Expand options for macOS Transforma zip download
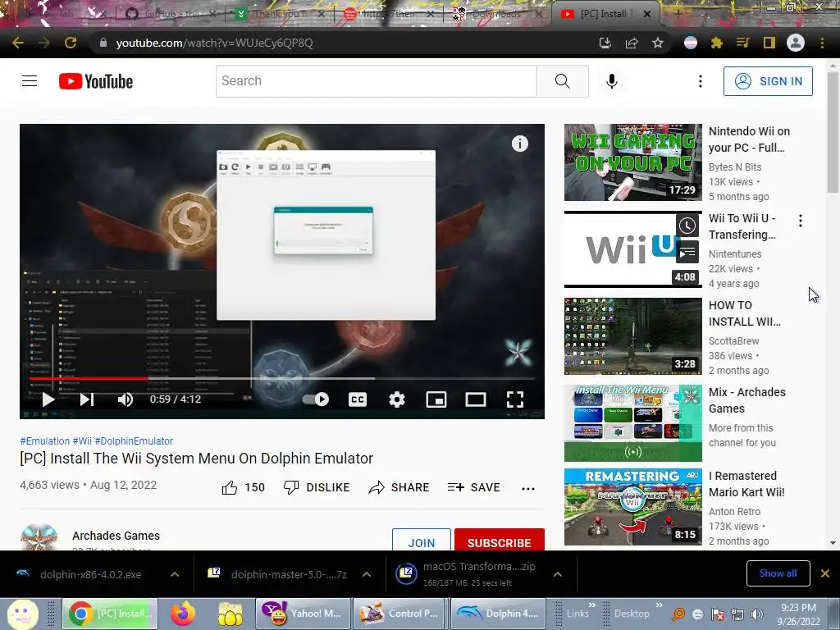840x630 pixels. point(558,574)
